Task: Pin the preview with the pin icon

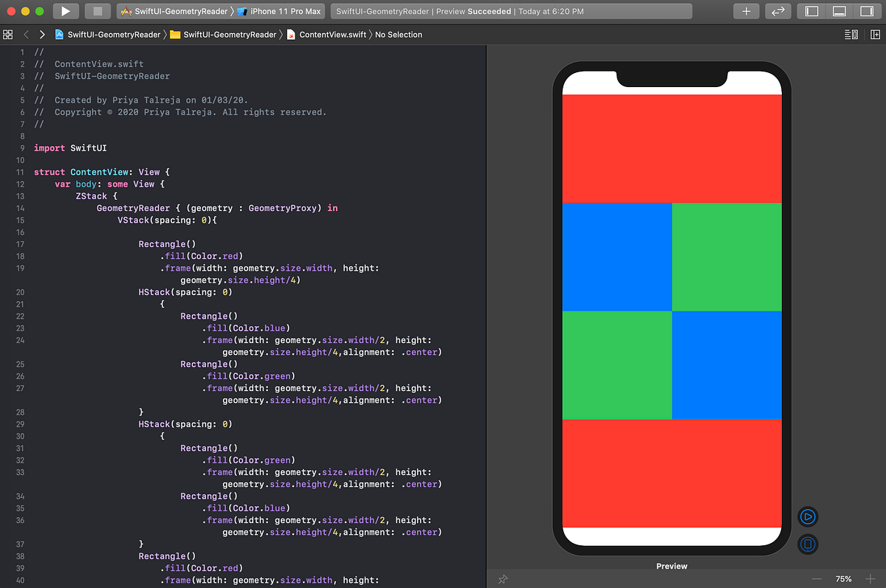Action: [x=503, y=579]
